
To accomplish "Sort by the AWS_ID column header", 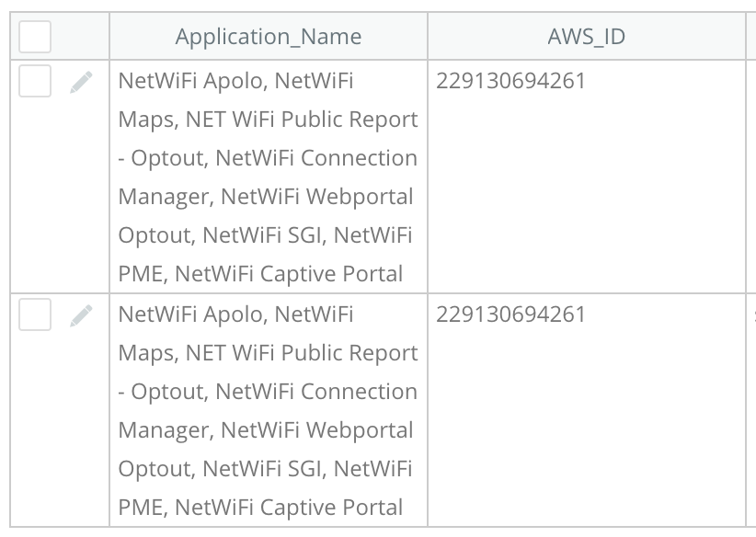I will [x=586, y=37].
